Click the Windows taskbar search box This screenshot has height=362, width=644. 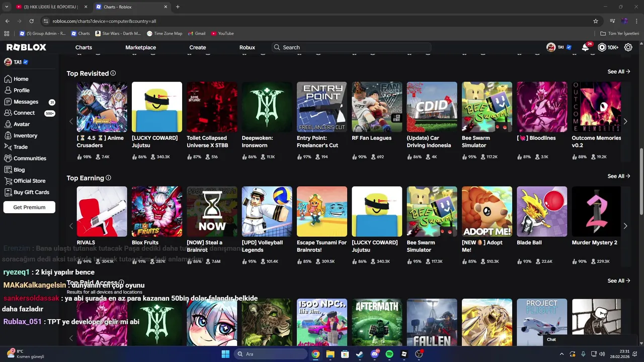pos(271,354)
